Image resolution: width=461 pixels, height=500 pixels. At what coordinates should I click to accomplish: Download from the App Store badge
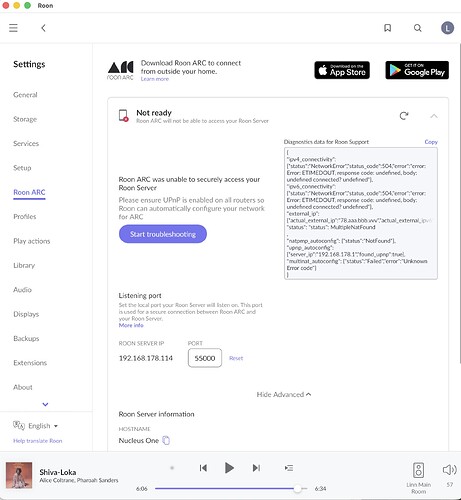[342, 70]
